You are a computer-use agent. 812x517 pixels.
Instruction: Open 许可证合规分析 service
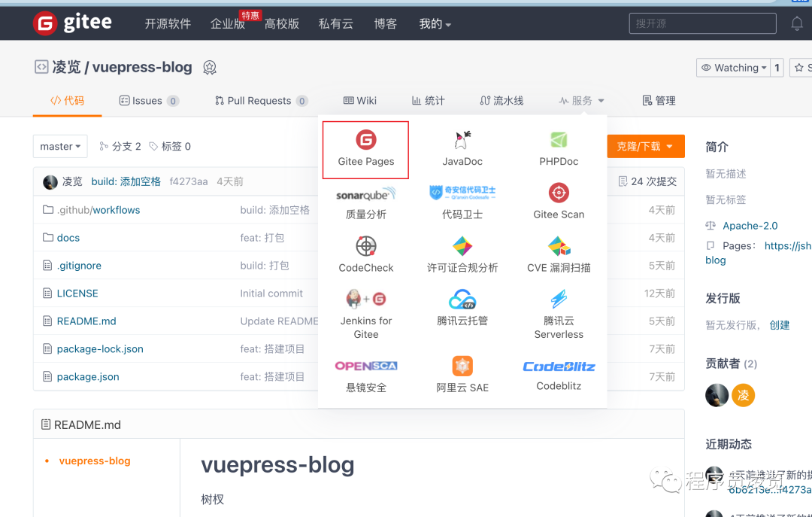pos(462,256)
